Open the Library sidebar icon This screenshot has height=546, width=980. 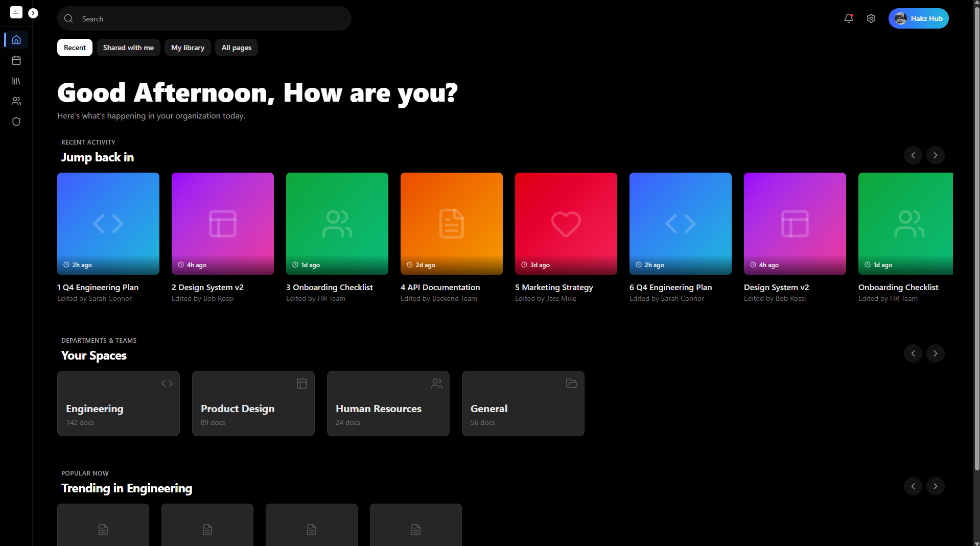[x=16, y=80]
